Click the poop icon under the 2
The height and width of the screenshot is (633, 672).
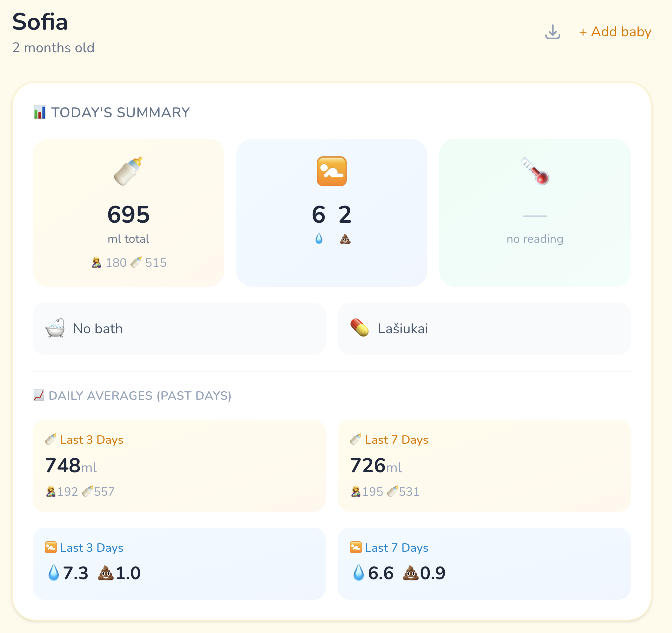coord(345,238)
